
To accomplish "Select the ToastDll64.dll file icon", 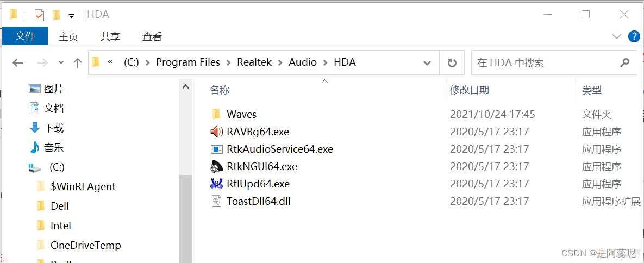I will [x=216, y=201].
